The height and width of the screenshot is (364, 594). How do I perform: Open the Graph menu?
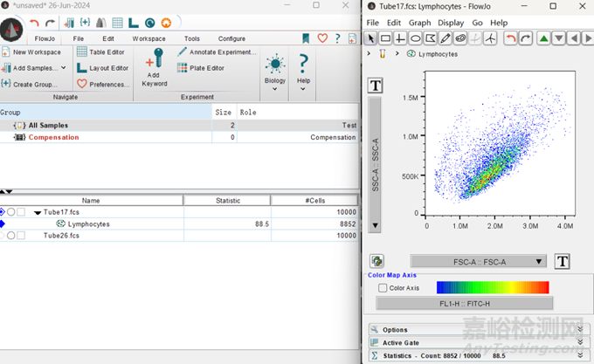click(x=419, y=23)
